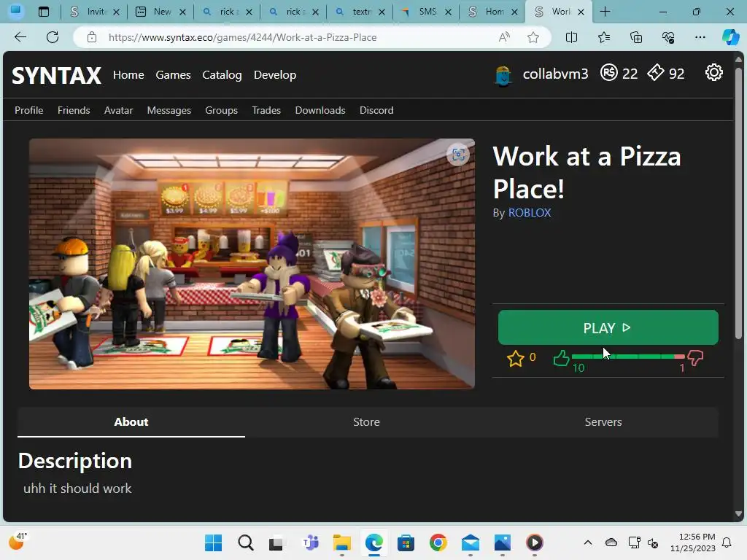Open the Avatar sub-navigation link
The image size is (747, 560).
pyautogui.click(x=119, y=110)
